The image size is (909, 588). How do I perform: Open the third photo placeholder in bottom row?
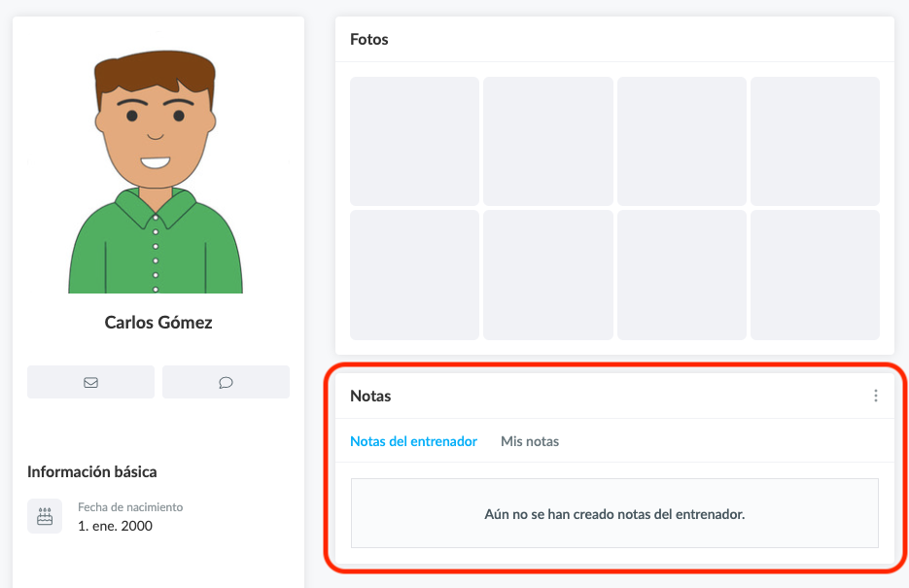coord(682,275)
